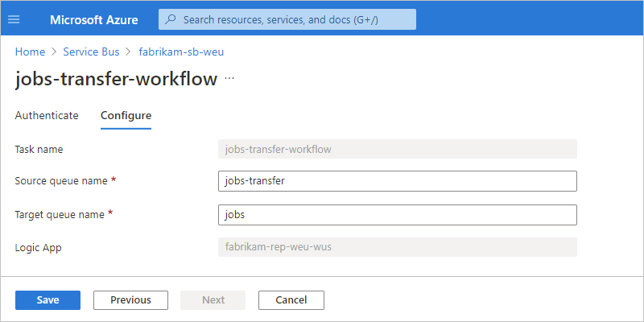Click the greyed-out Next button

[213, 300]
